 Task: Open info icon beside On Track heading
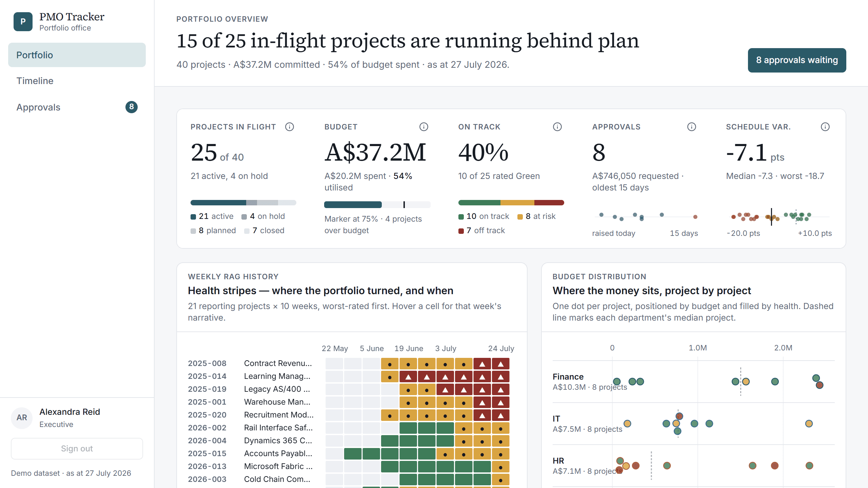pos(557,127)
